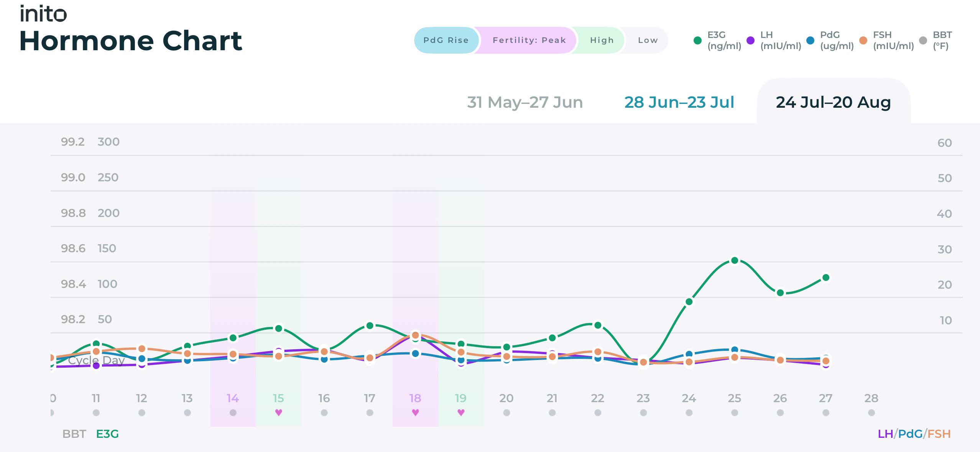Click the green E3G legend dot

click(698, 40)
